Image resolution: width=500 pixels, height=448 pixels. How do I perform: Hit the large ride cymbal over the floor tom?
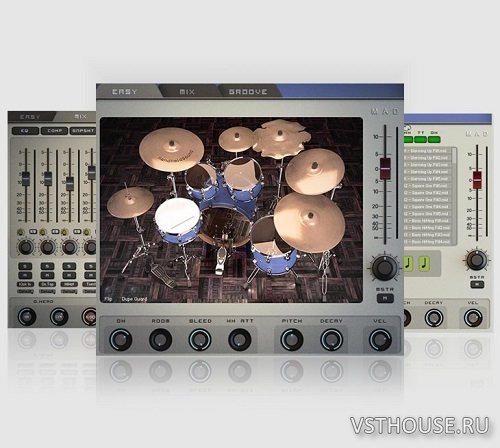(309, 222)
